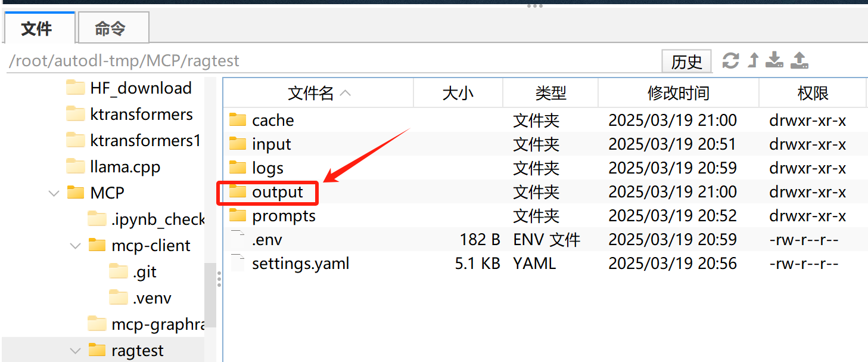Click llama.cpp folder icon in tree
This screenshot has height=362, width=868.
(75, 166)
